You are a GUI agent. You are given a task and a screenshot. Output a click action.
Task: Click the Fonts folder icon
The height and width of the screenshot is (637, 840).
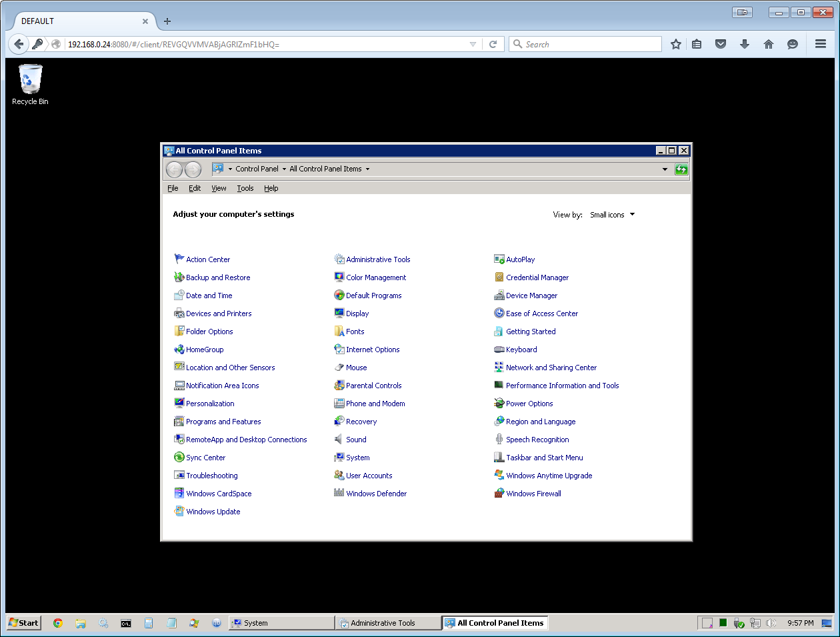pyautogui.click(x=339, y=331)
